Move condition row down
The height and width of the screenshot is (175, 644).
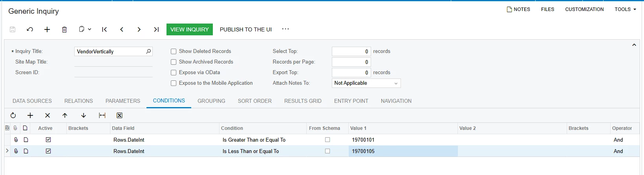coord(84,115)
